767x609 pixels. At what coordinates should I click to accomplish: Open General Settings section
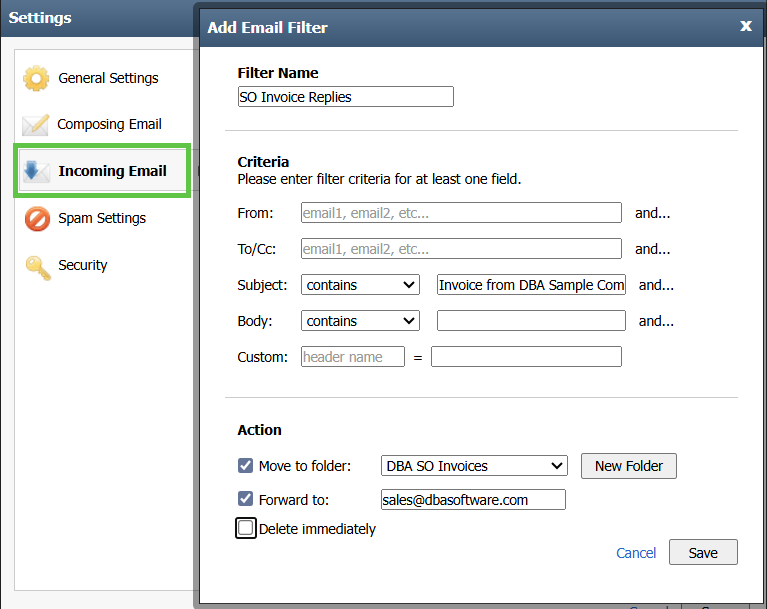pos(108,78)
